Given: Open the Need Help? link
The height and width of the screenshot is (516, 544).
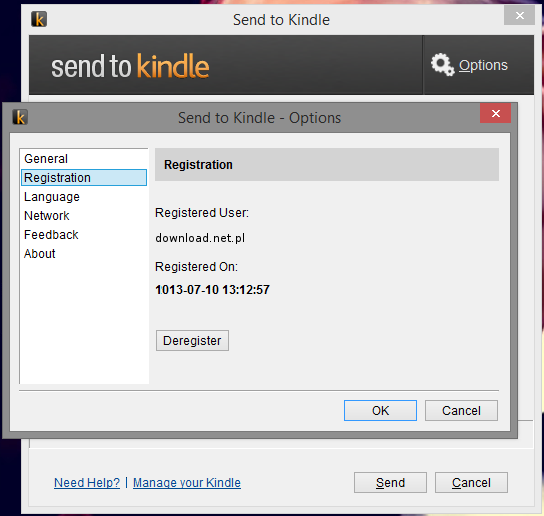Looking at the screenshot, I should click(x=87, y=483).
